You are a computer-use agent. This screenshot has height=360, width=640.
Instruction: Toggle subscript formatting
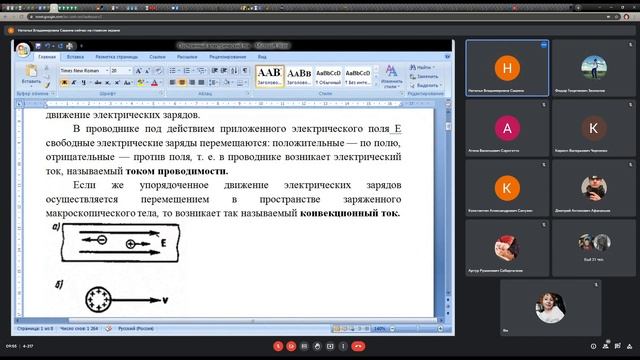pyautogui.click(x=108, y=82)
